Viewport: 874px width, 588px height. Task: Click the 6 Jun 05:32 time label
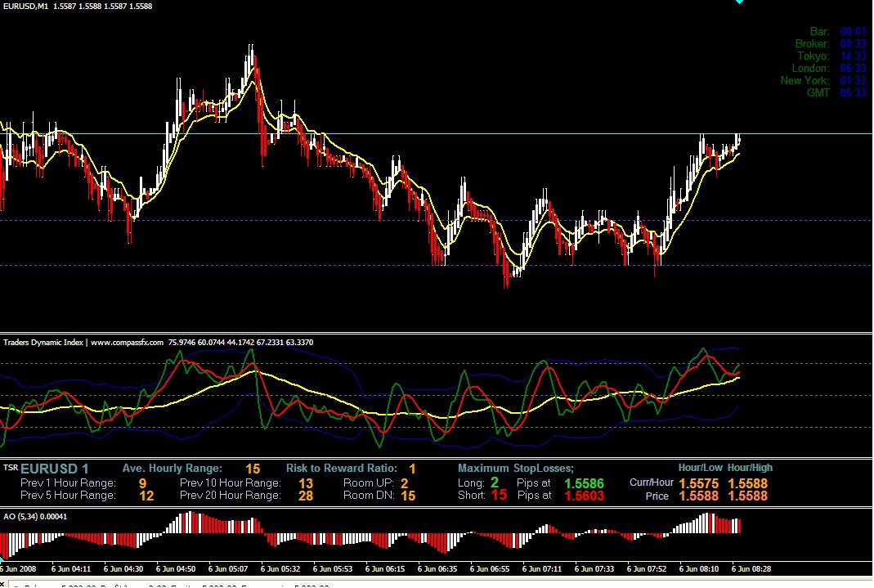pos(280,569)
